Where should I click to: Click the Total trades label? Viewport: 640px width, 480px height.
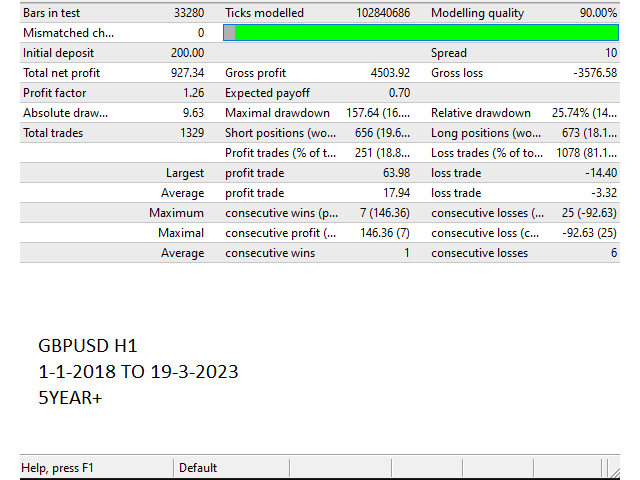click(53, 133)
